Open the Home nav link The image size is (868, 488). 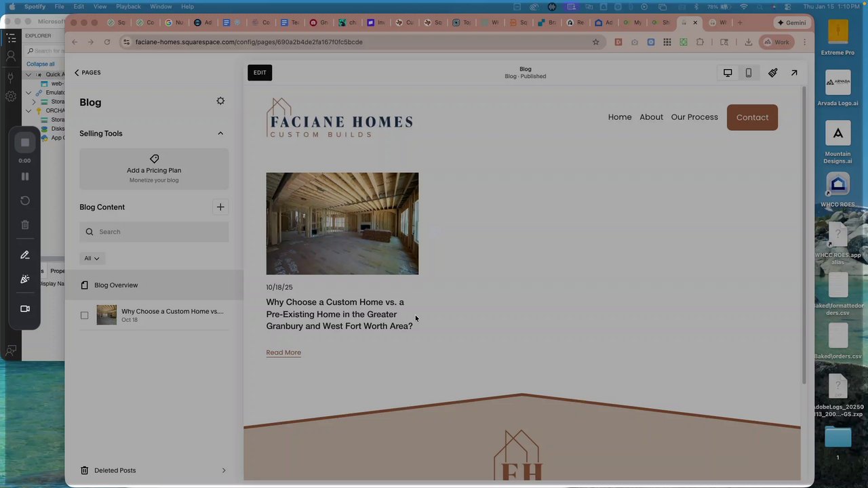click(x=620, y=117)
